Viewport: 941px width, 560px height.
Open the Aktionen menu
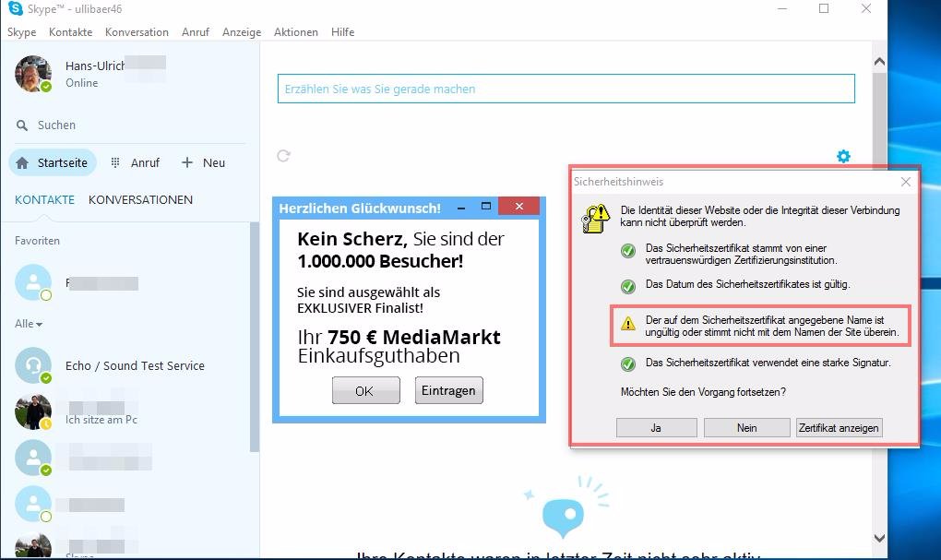pos(296,31)
